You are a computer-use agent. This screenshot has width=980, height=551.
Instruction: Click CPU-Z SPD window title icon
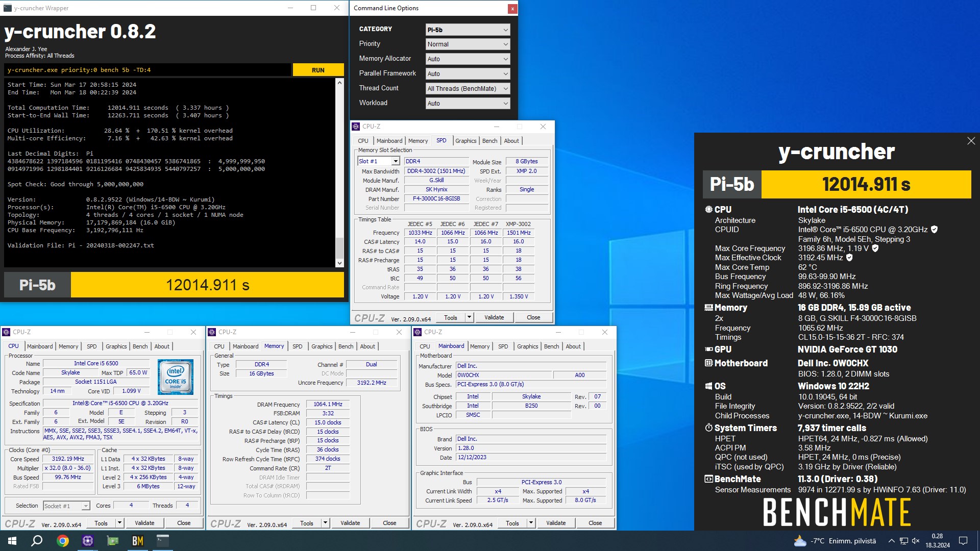tap(356, 127)
